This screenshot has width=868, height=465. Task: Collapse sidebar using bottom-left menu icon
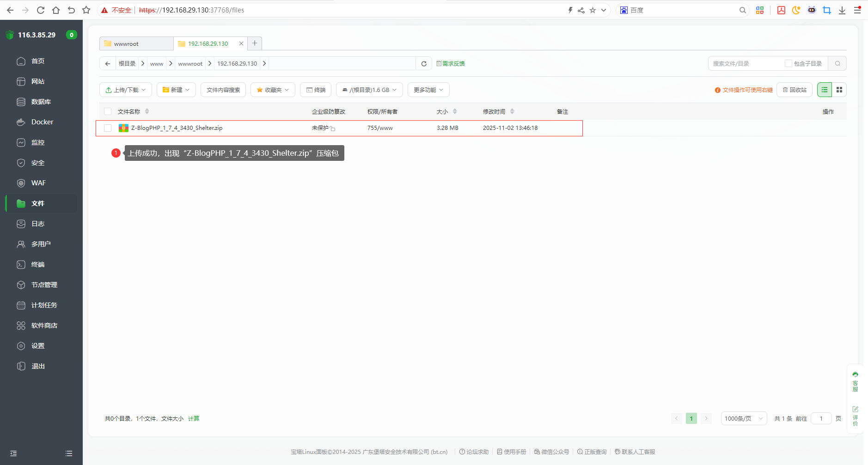(13, 453)
